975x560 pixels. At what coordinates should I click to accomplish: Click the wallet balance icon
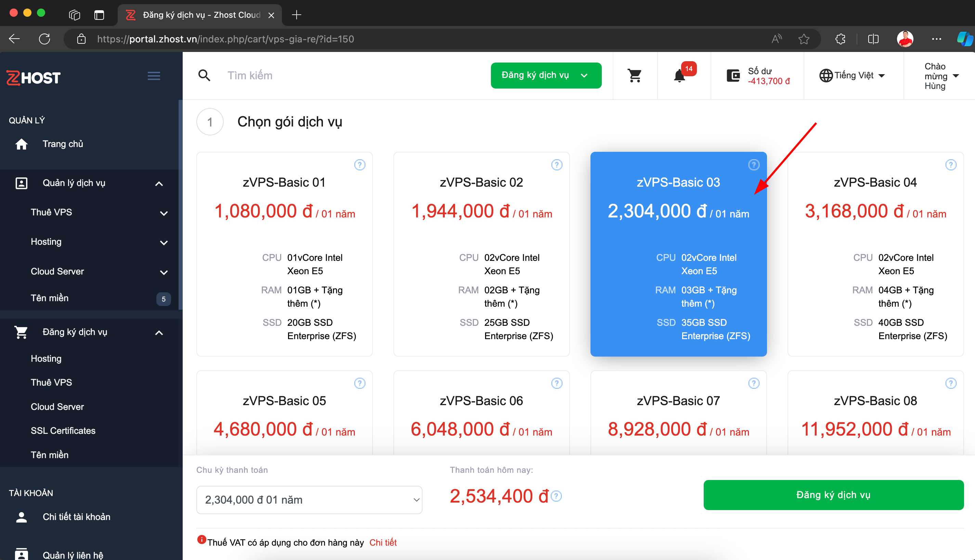pos(733,75)
